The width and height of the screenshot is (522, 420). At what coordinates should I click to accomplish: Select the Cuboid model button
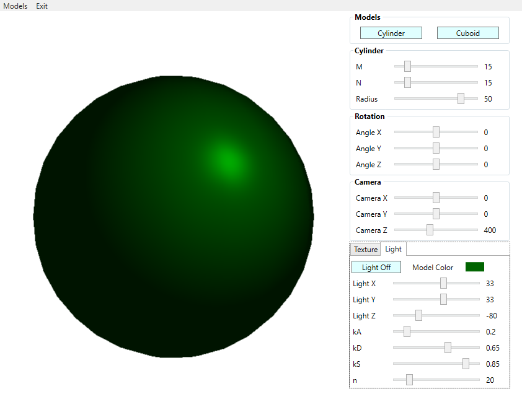click(x=467, y=33)
